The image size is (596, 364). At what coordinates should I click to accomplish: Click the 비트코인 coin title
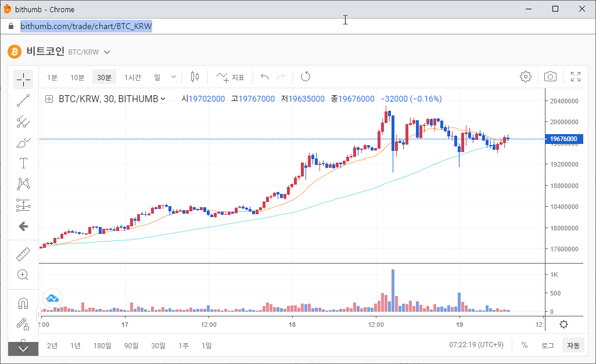tap(46, 51)
